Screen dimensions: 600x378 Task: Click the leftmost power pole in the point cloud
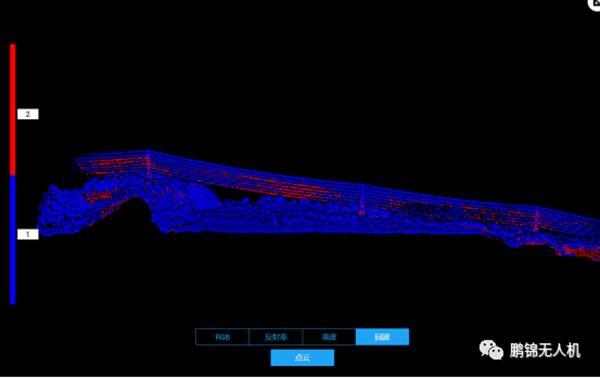[x=148, y=165]
